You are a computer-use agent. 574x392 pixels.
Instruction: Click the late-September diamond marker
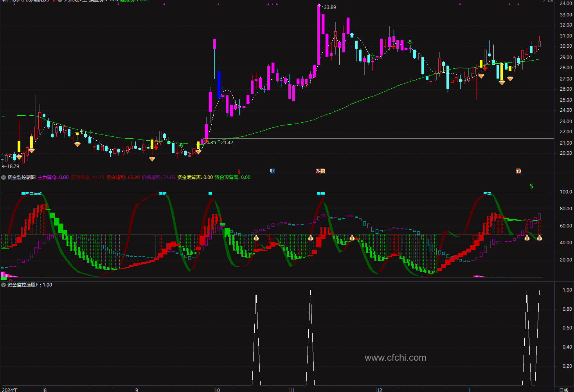coord(198,152)
